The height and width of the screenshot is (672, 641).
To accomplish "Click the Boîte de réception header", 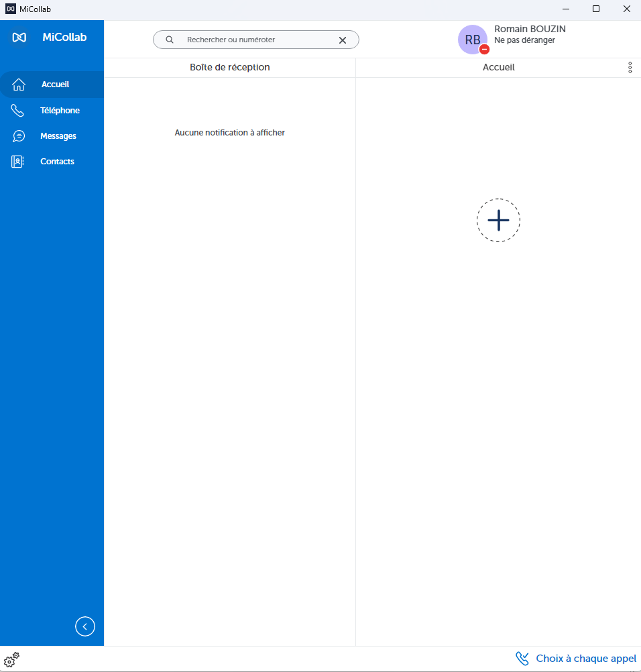I will pos(230,67).
